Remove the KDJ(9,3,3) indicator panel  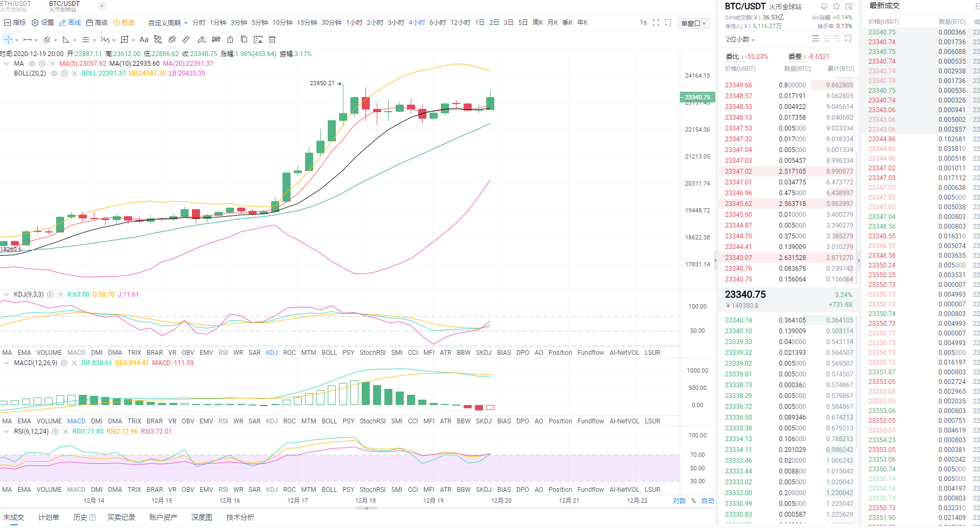[60, 294]
